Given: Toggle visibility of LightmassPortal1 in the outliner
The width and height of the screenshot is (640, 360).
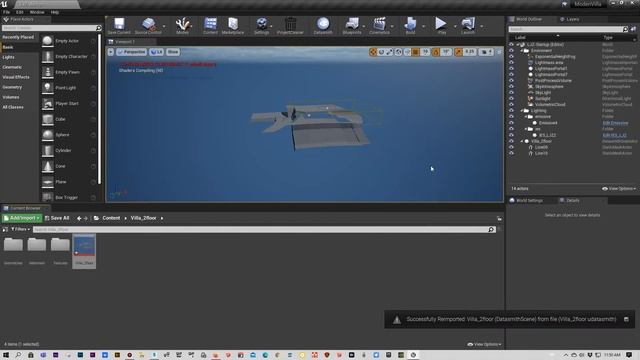Looking at the screenshot, I should click(x=511, y=69).
